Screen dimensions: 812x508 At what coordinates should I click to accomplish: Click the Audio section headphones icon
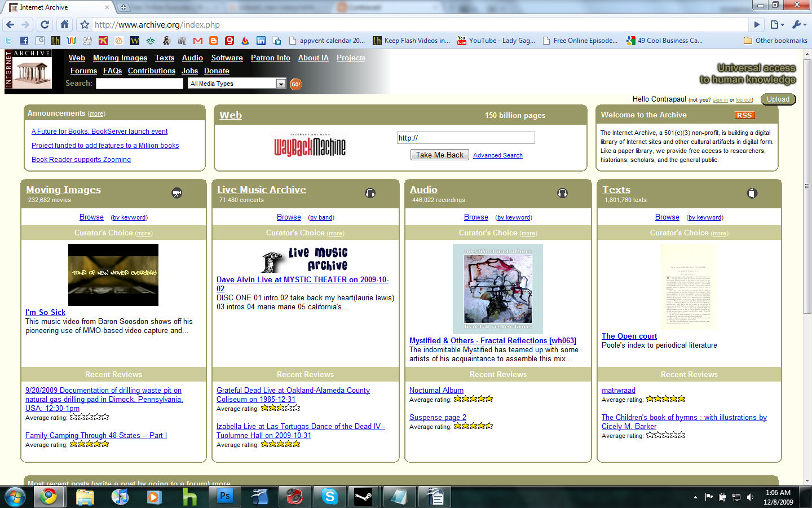coord(562,193)
